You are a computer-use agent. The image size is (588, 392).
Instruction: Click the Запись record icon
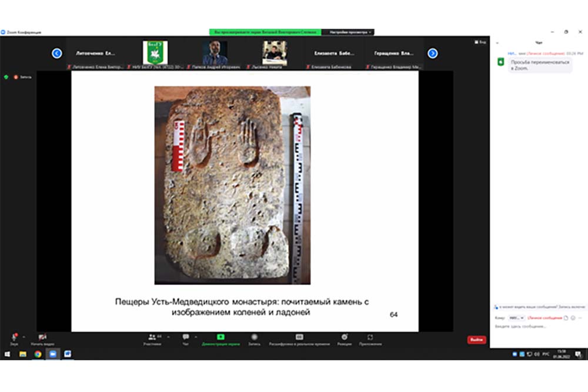(x=254, y=338)
